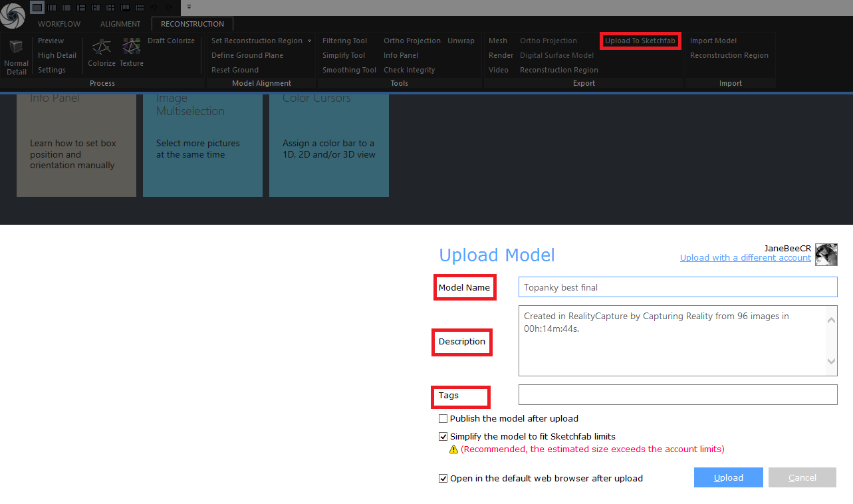Click Description scrollbar down arrow
Screen dimensions: 853x504
pyautogui.click(x=832, y=362)
